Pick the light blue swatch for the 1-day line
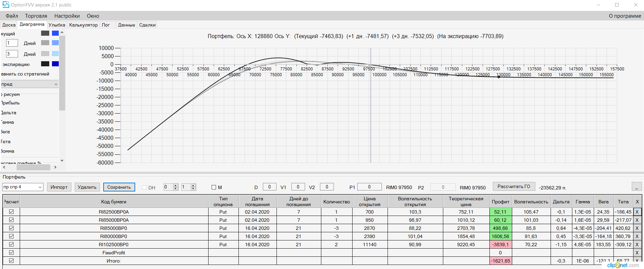 [x=55, y=43]
